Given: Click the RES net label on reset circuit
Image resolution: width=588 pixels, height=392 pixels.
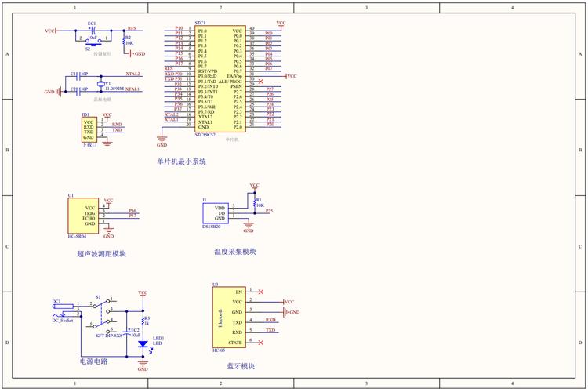Looking at the screenshot, I should coord(132,28).
